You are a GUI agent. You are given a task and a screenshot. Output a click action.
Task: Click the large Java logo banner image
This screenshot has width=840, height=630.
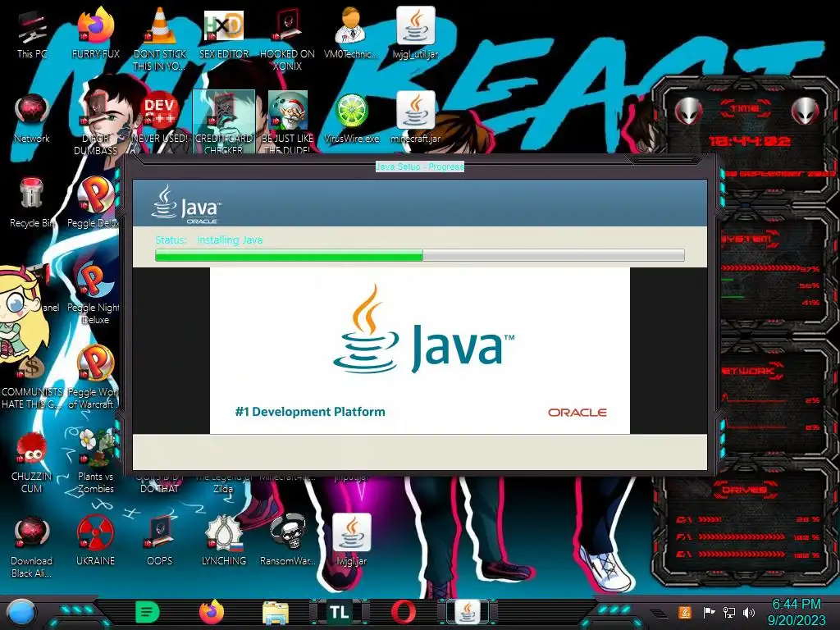tap(423, 330)
